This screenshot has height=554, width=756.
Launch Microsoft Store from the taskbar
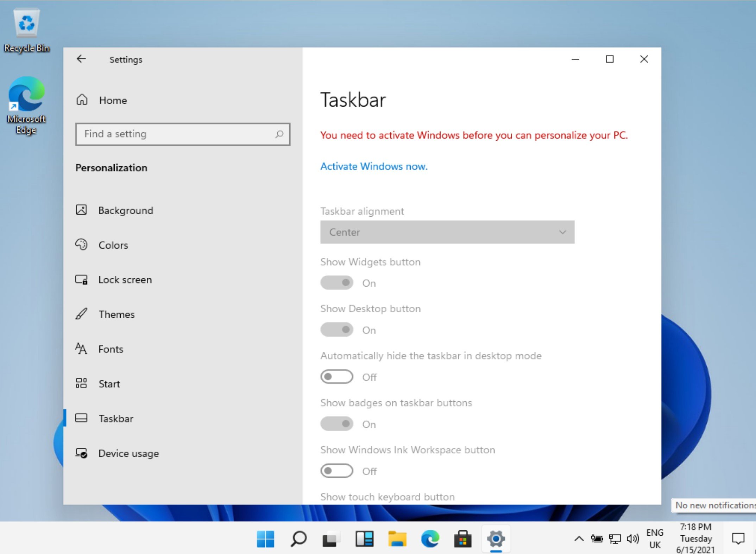462,539
